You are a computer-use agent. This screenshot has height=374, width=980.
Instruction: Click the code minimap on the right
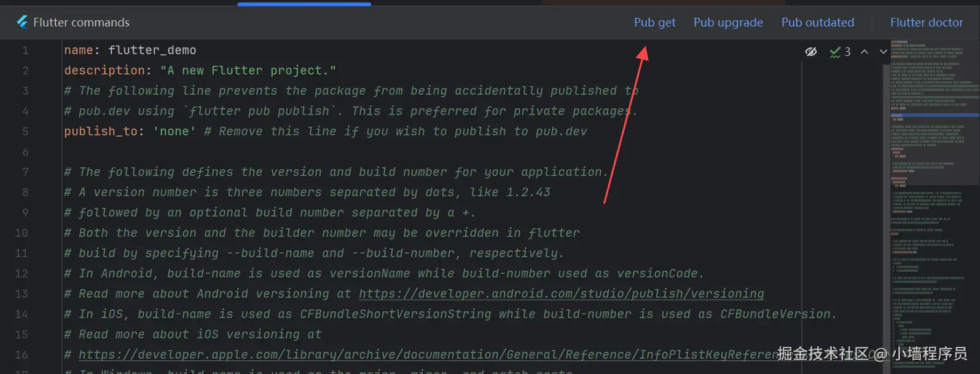coord(934,207)
